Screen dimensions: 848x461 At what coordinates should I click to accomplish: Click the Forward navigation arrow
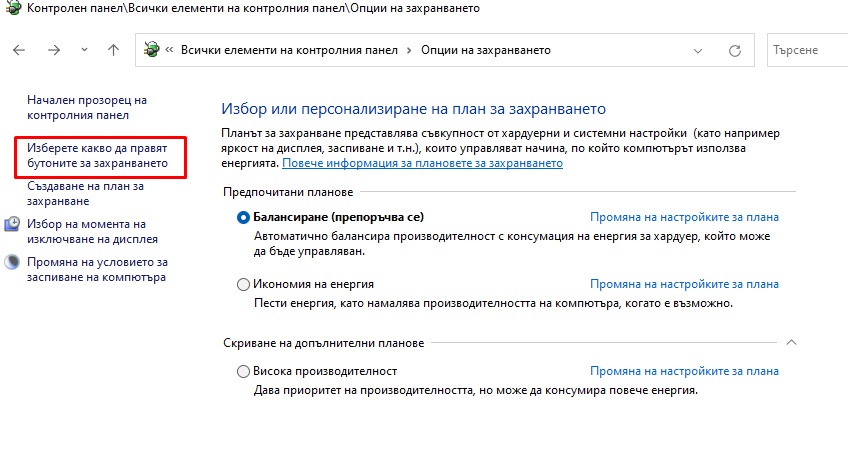click(x=54, y=50)
